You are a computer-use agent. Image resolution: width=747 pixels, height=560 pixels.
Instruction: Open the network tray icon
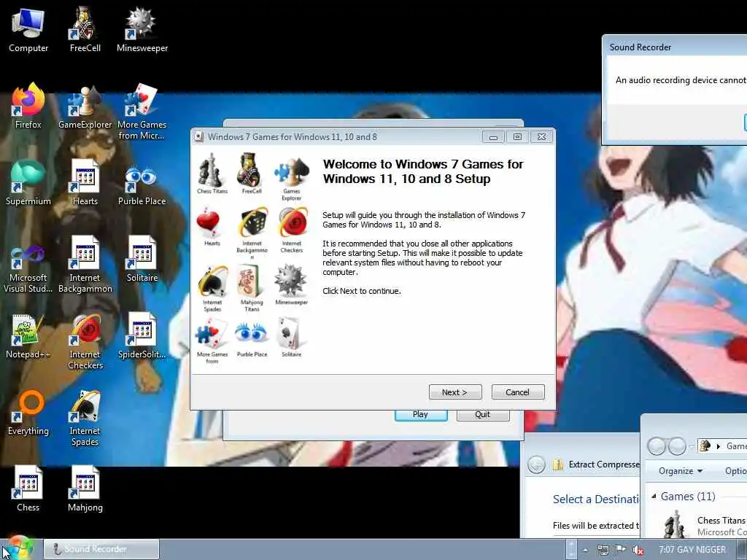603,550
